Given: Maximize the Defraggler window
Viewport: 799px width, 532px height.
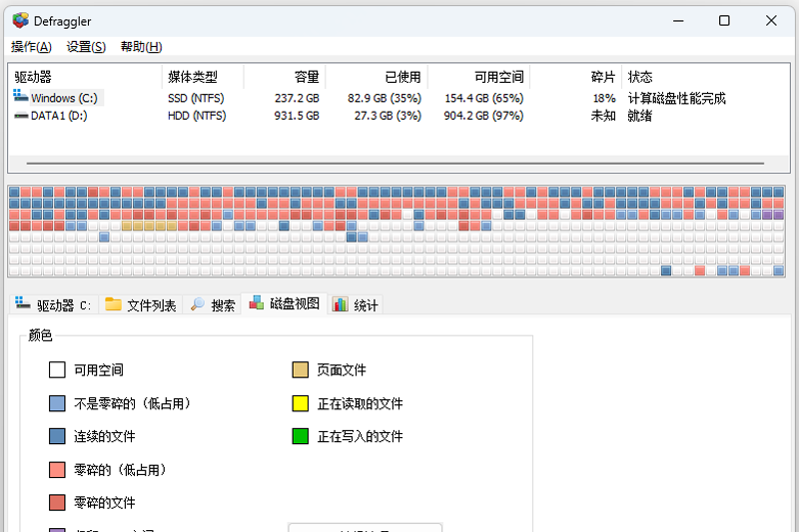Looking at the screenshot, I should click(724, 21).
